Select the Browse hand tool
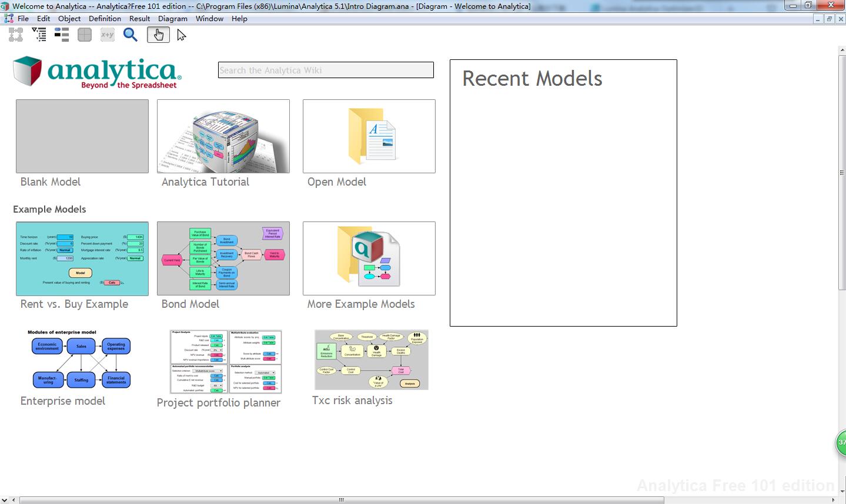This screenshot has width=846, height=504. (158, 35)
